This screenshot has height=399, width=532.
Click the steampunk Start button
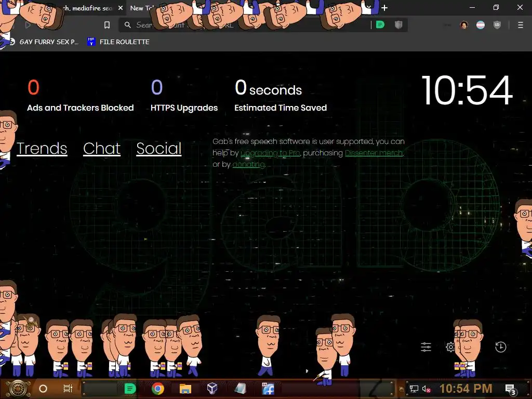click(18, 389)
